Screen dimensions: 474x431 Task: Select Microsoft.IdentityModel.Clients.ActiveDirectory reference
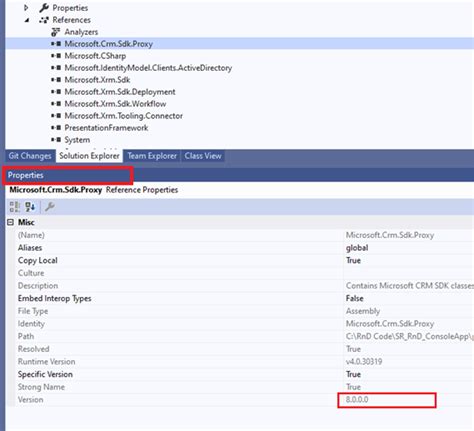148,68
